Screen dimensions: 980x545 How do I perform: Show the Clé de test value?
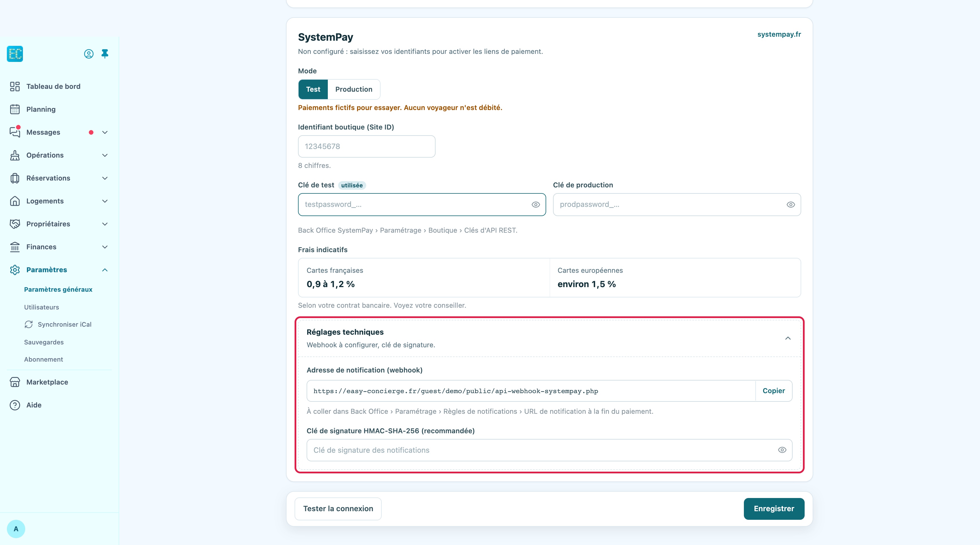(x=536, y=205)
